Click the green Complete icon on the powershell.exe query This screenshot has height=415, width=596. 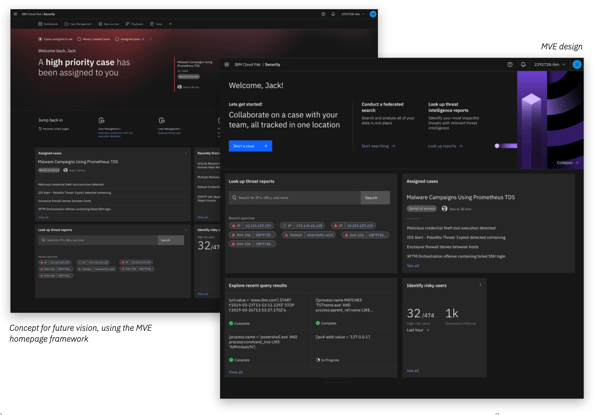[231, 360]
